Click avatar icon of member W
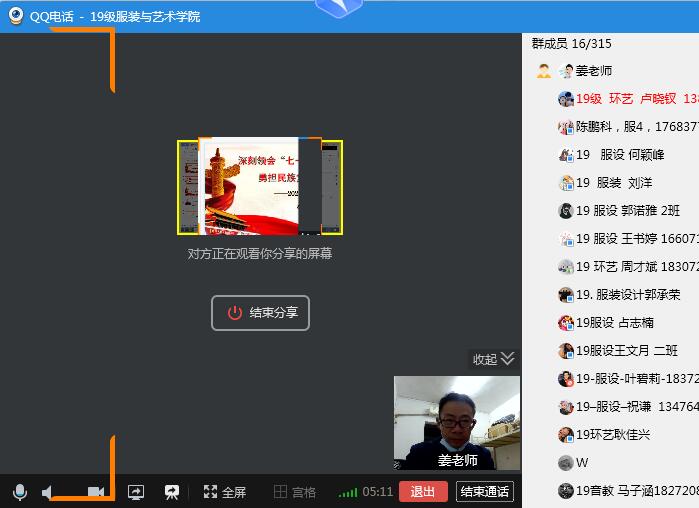Image resolution: width=699 pixels, height=508 pixels. (566, 463)
